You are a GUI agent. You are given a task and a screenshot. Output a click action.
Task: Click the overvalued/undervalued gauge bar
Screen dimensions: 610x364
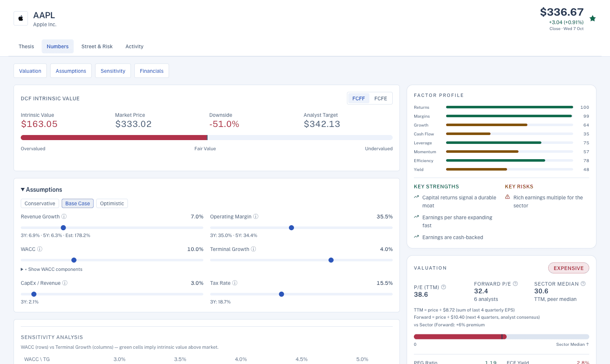click(x=207, y=138)
